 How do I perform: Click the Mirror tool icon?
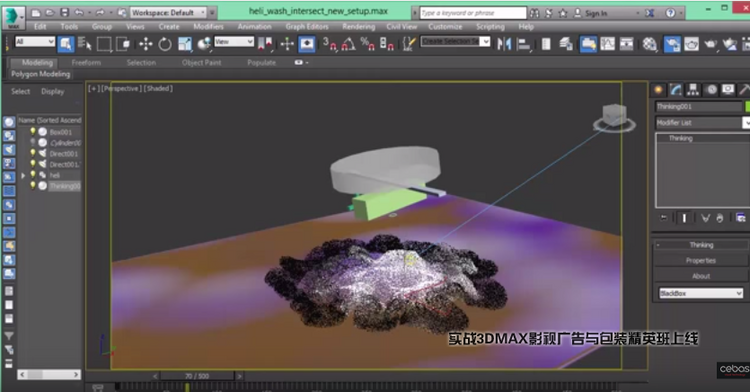504,44
